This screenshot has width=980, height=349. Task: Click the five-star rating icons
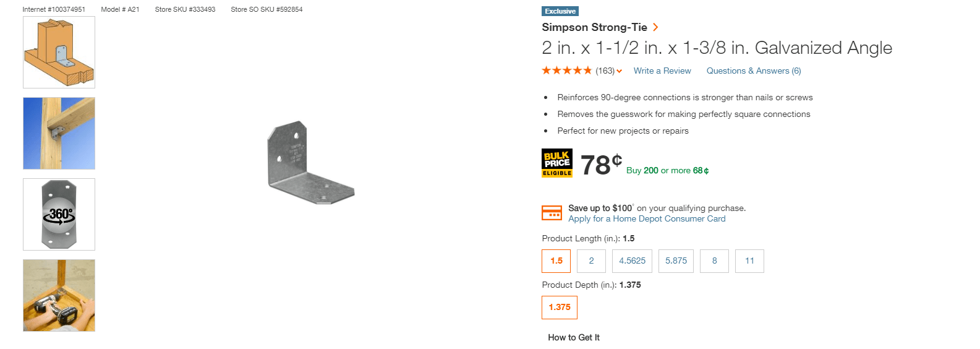[x=566, y=71]
